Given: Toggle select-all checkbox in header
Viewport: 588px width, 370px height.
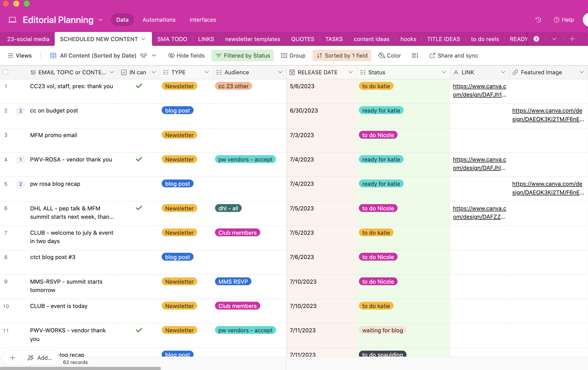Looking at the screenshot, I should (5, 72).
